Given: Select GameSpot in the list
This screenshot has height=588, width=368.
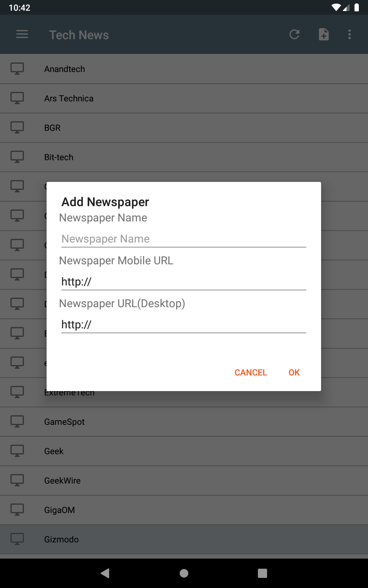Looking at the screenshot, I should coord(184,422).
